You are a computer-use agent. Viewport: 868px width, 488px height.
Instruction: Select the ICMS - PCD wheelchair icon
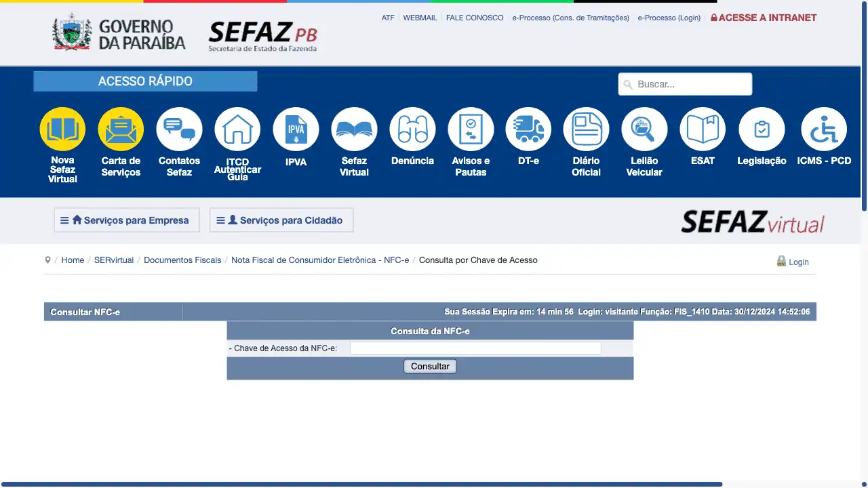(x=824, y=129)
